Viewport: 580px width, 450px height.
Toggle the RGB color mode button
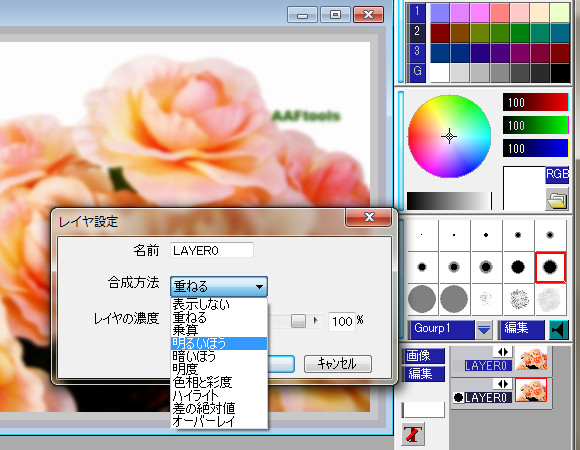557,175
